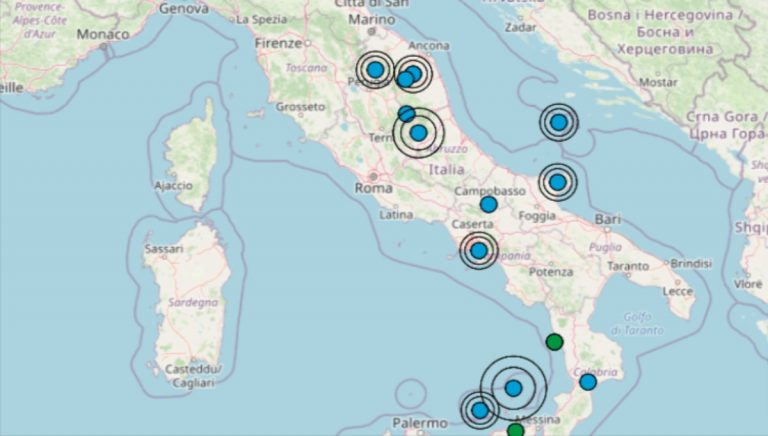Click the ringed marker east of Palermo
The image size is (768, 436).
[x=480, y=410]
